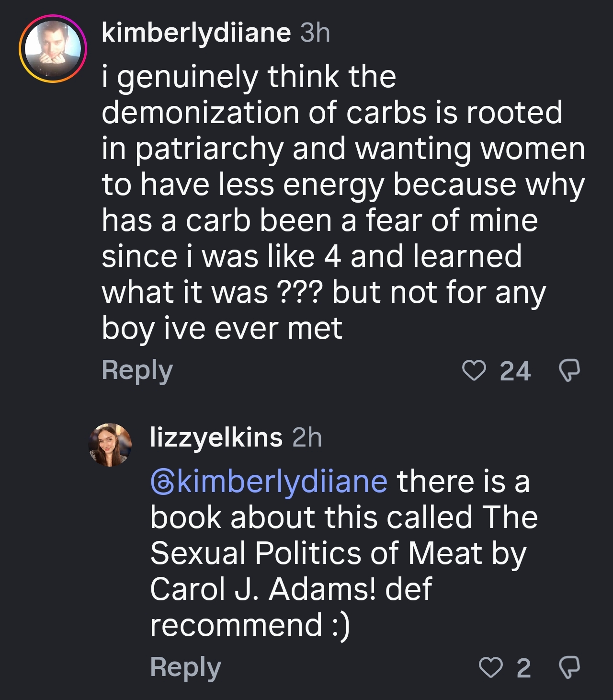View the 24 likes count
The image size is (613, 700).
click(515, 371)
